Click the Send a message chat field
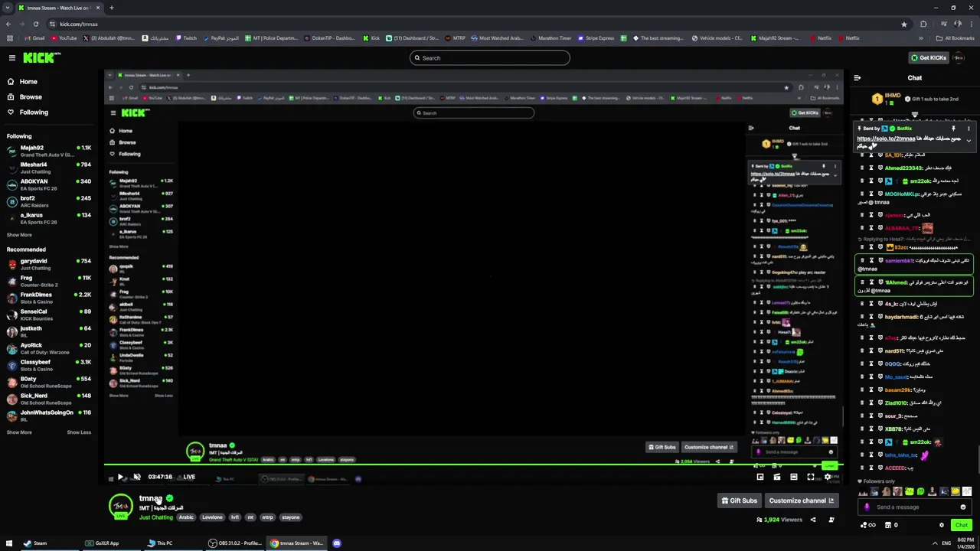This screenshot has height=551, width=980. 916,507
